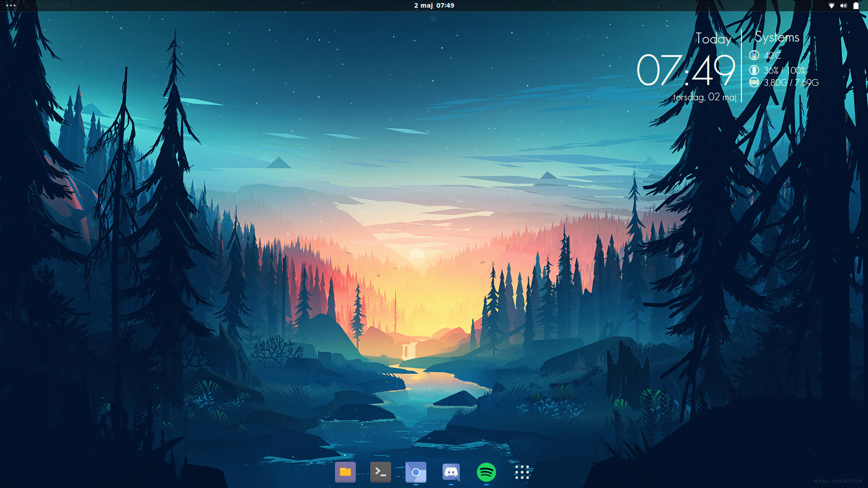
Task: Click the large 07:49 desktop clock
Action: 685,70
